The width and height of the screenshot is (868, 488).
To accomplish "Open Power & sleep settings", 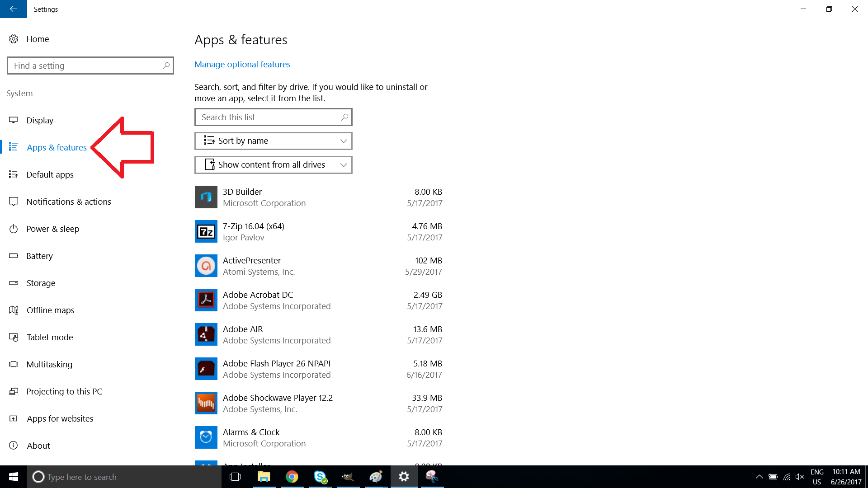I will click(x=53, y=229).
